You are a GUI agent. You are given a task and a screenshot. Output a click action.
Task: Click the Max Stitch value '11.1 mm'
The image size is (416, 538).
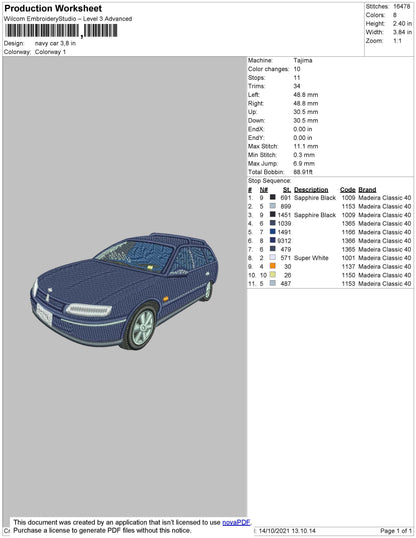pos(306,146)
